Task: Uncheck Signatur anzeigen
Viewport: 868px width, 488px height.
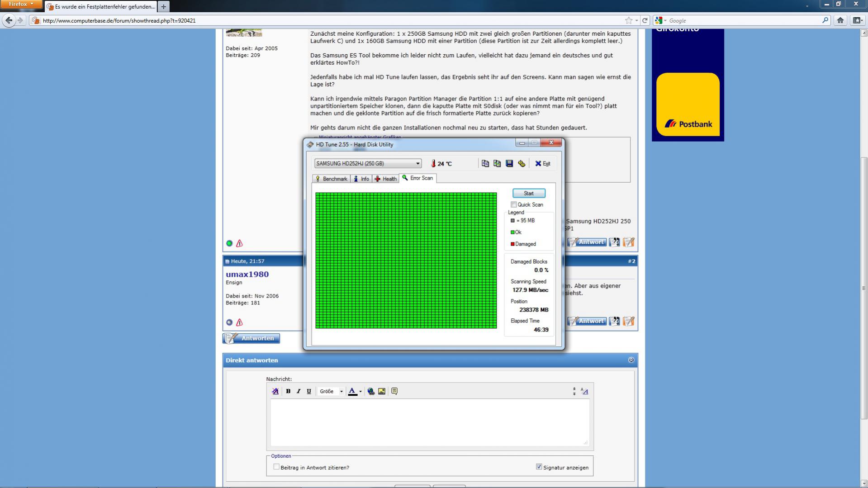Action: [539, 467]
